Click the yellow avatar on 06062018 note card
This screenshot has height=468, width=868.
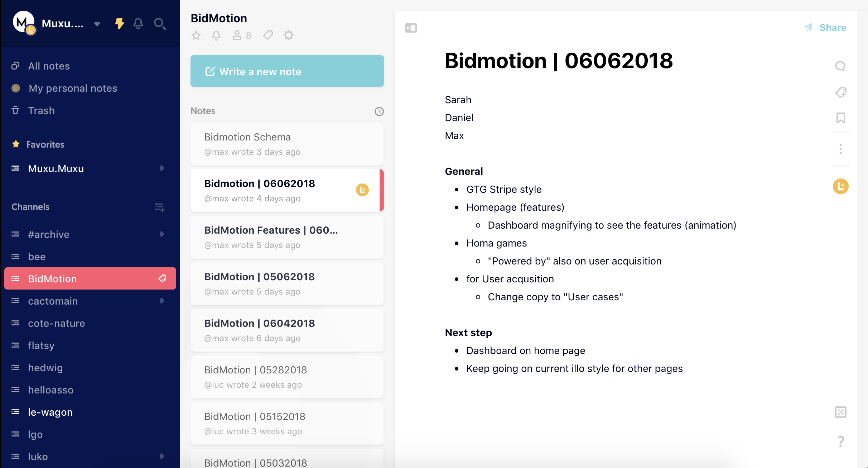[362, 190]
